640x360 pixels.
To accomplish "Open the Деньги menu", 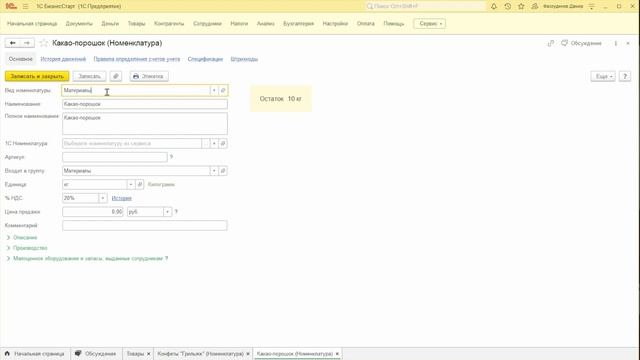I will (x=110, y=24).
